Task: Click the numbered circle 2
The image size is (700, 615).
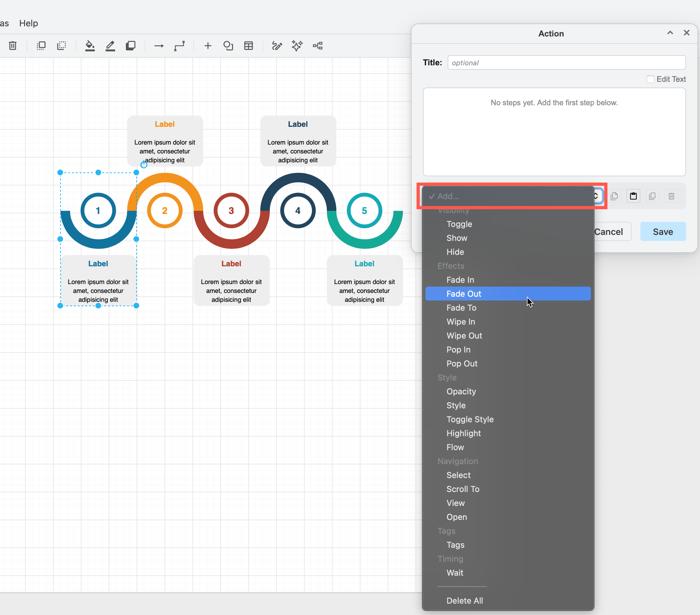Action: point(165,210)
